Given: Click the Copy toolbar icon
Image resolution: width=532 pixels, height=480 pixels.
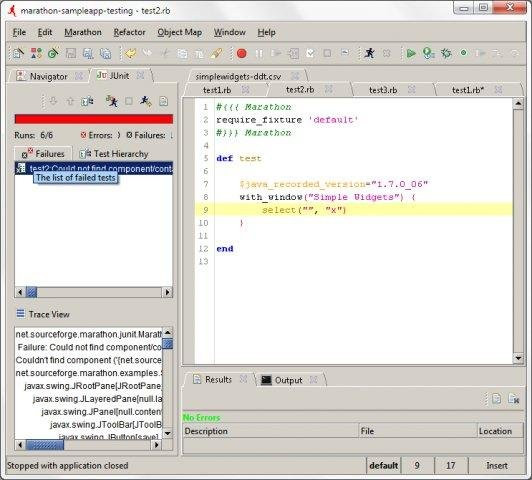Looking at the screenshot, I should [x=182, y=54].
